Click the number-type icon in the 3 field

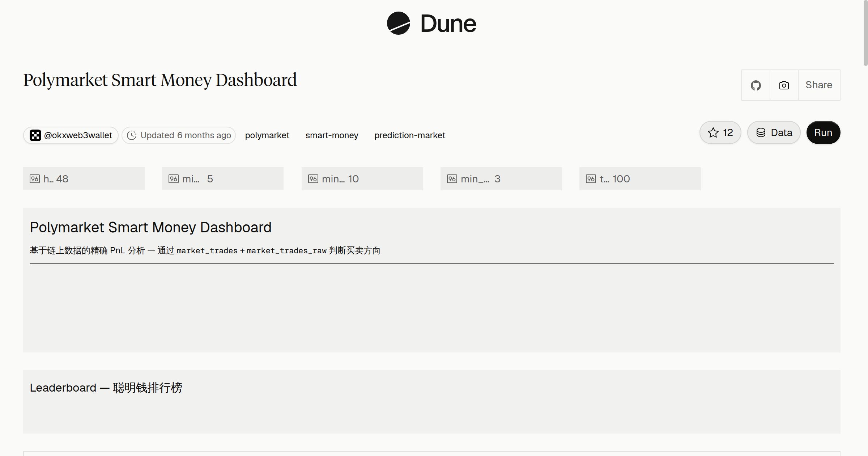pyautogui.click(x=452, y=179)
